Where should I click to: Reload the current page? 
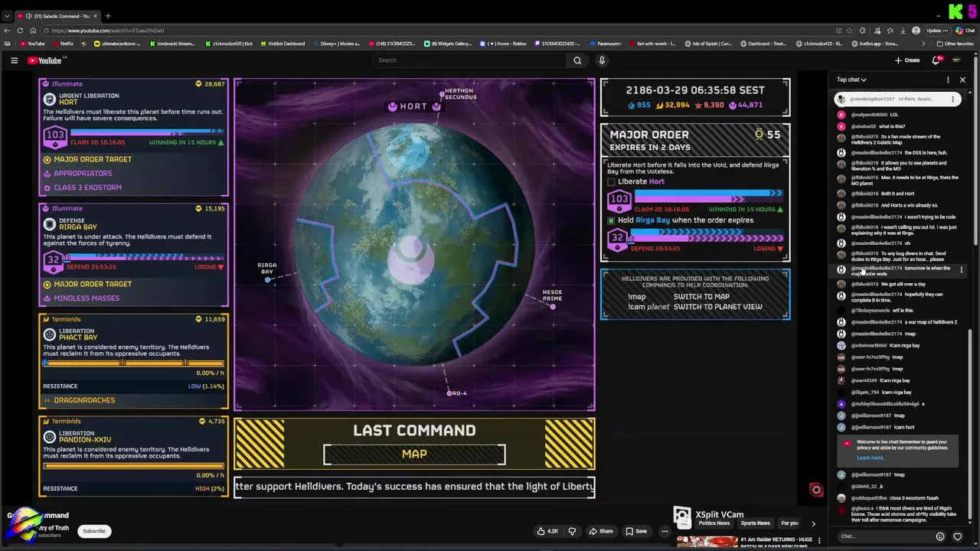coord(21,31)
